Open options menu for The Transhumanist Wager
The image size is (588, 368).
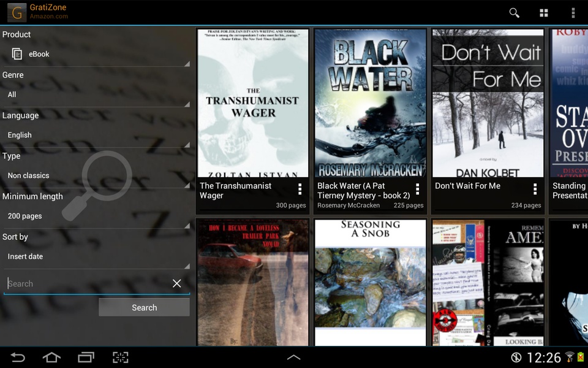pos(300,189)
